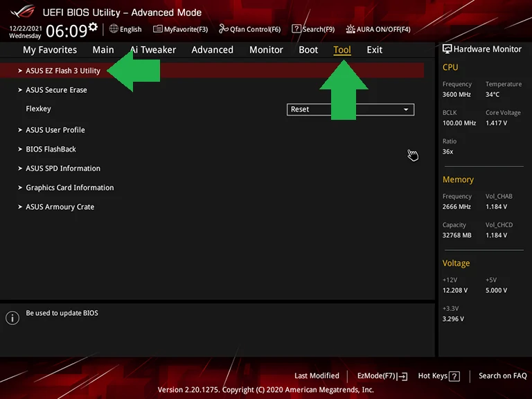The width and height of the screenshot is (532, 399).
Task: Click the Hot Keys question mark icon
Action: coord(454,376)
